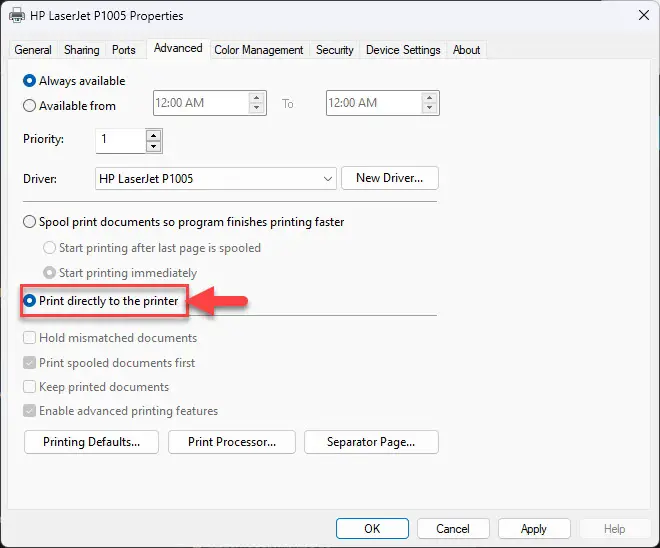The height and width of the screenshot is (548, 660).
Task: Increase the Priority value
Action: (x=154, y=136)
